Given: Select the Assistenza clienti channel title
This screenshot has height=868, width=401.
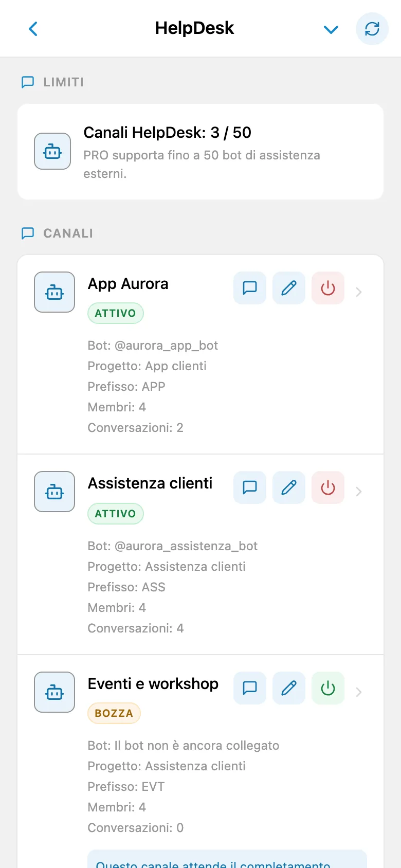Looking at the screenshot, I should coord(150,483).
